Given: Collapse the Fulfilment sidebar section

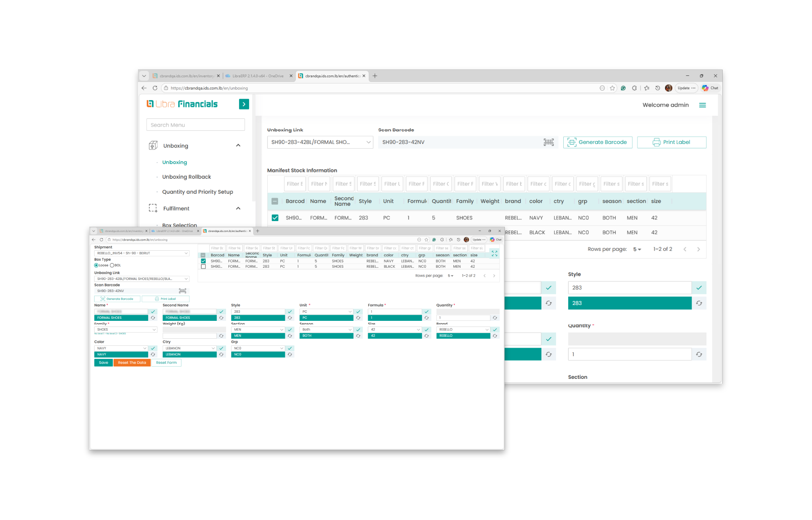Looking at the screenshot, I should [x=238, y=208].
